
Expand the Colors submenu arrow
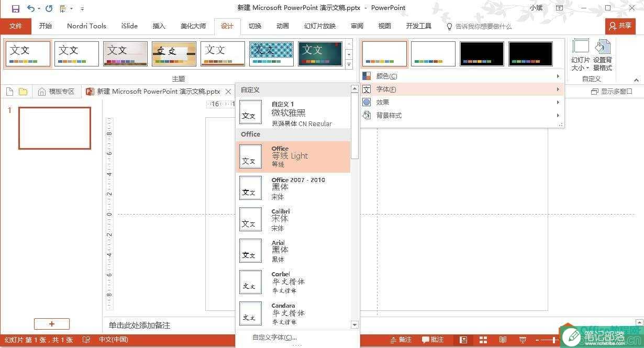pyautogui.click(x=558, y=76)
